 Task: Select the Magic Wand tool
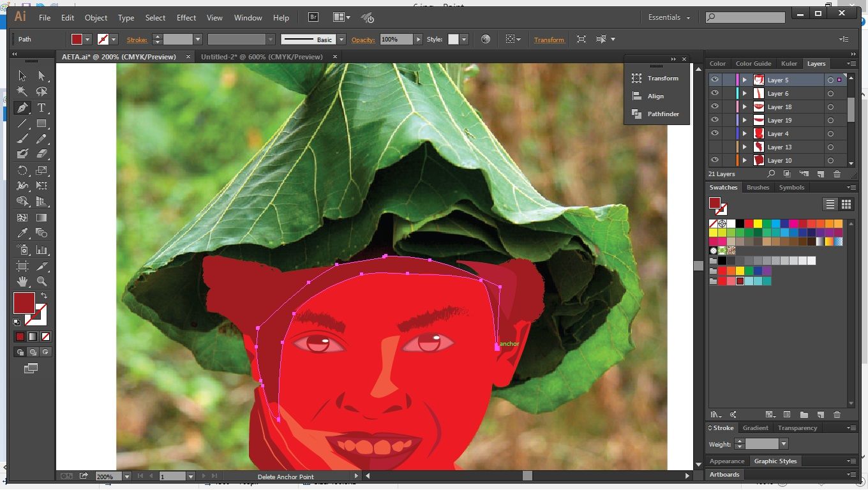(x=22, y=91)
